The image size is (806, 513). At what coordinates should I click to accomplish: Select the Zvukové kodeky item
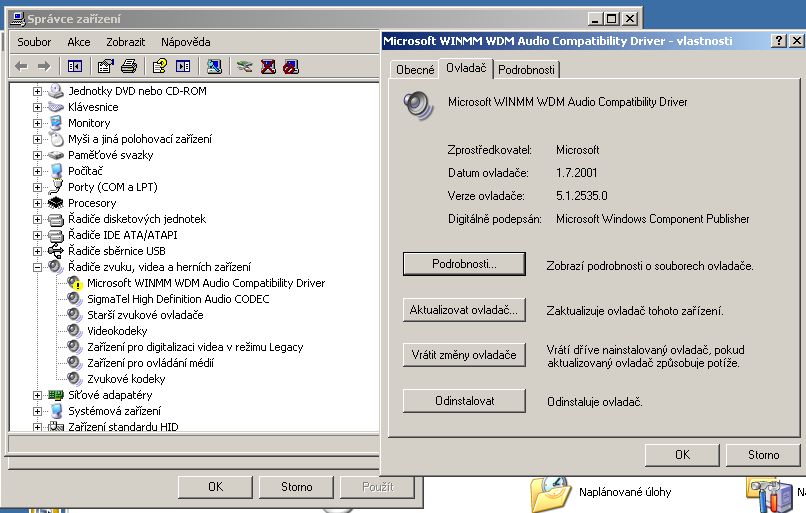(126, 379)
